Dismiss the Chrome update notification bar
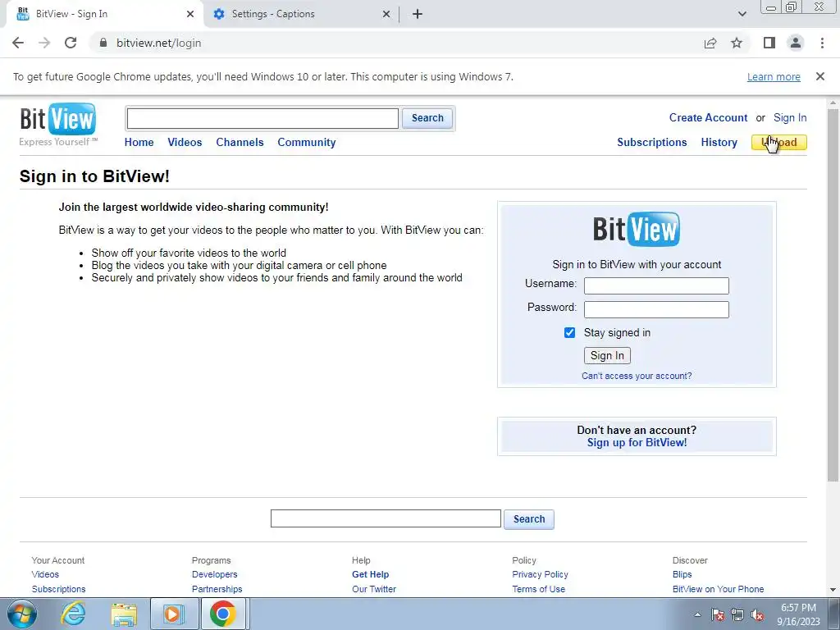Image resolution: width=840 pixels, height=630 pixels. pos(820,76)
